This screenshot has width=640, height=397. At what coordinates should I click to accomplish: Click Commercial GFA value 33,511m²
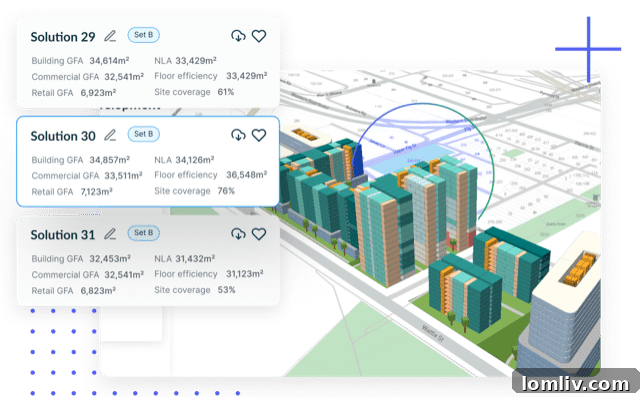point(123,176)
